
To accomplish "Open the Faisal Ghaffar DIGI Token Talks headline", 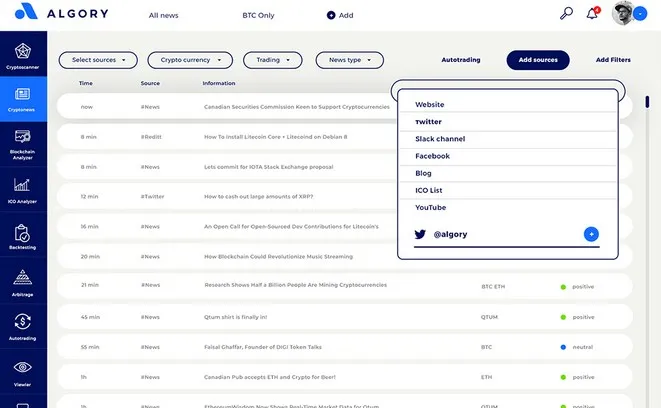I will [263, 347].
